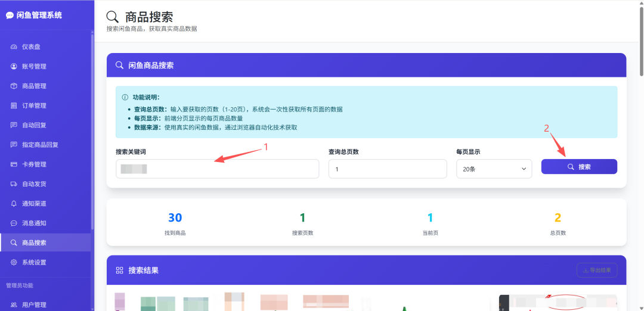Click the 查询总页数 bullet in 功能说明
Image resolution: width=644 pixels, height=311 pixels.
(238, 110)
